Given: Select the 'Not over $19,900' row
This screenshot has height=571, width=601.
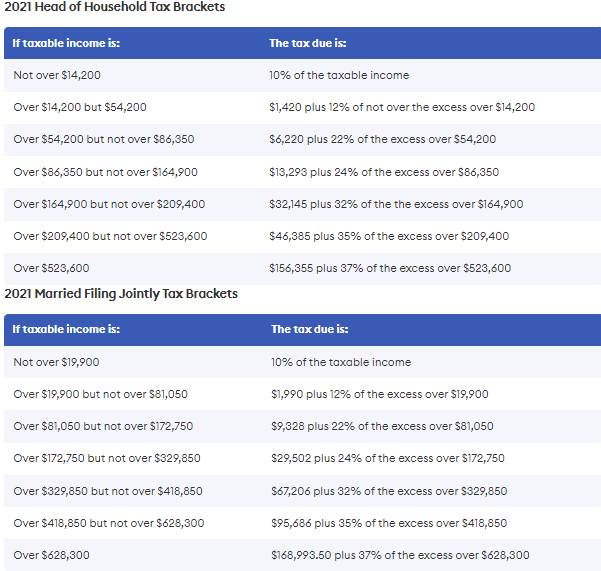Looking at the screenshot, I should tap(302, 362).
